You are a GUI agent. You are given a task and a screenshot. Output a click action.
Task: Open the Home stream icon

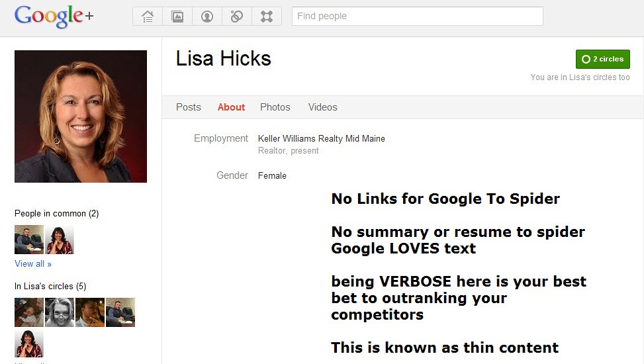point(148,17)
